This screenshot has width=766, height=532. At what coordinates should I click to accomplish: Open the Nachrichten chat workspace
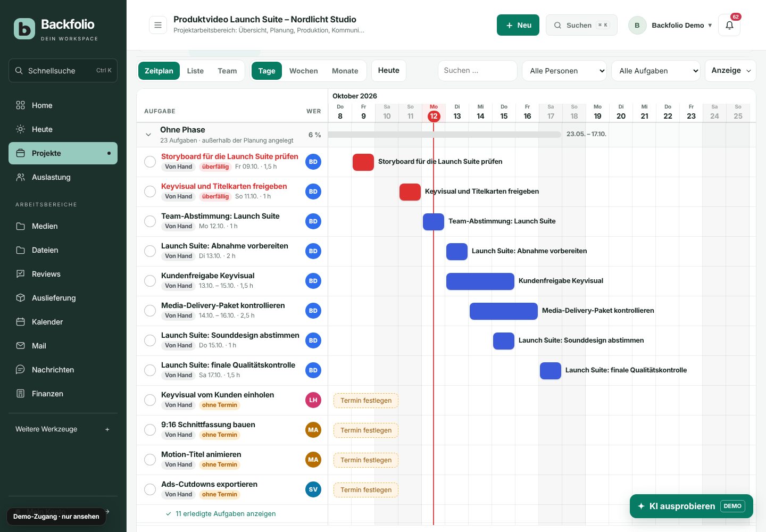63,370
